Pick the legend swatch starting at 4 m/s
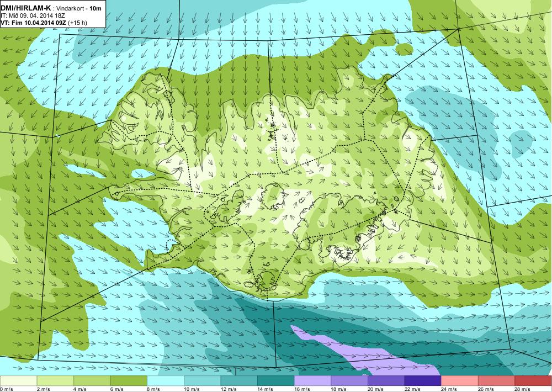Screen dimensions: 552x392 pyautogui.click(x=92, y=381)
